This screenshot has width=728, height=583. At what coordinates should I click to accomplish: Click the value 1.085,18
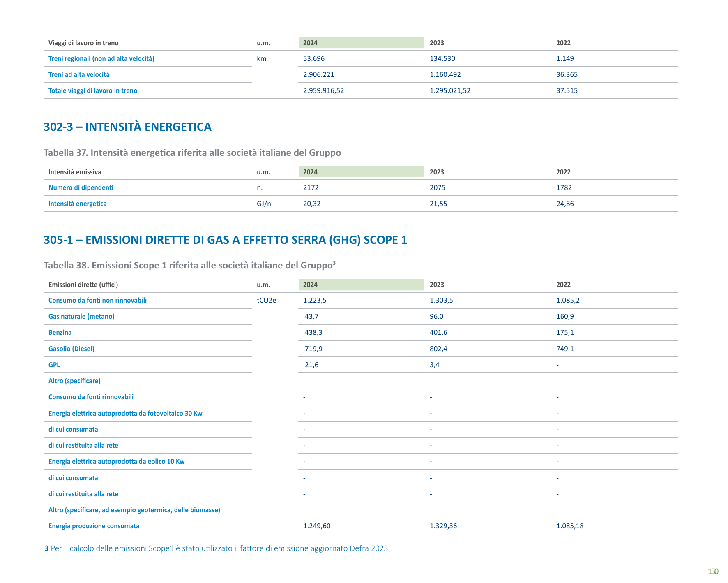coord(570,526)
